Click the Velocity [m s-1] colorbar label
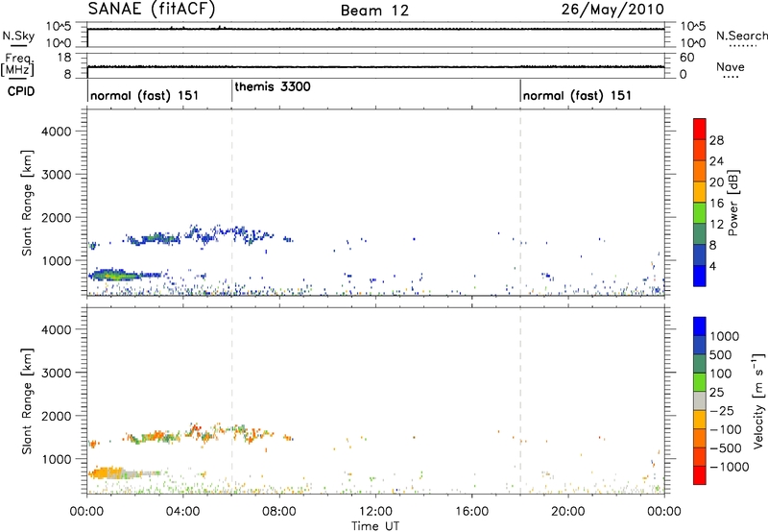The width and height of the screenshot is (768, 532). 758,400
